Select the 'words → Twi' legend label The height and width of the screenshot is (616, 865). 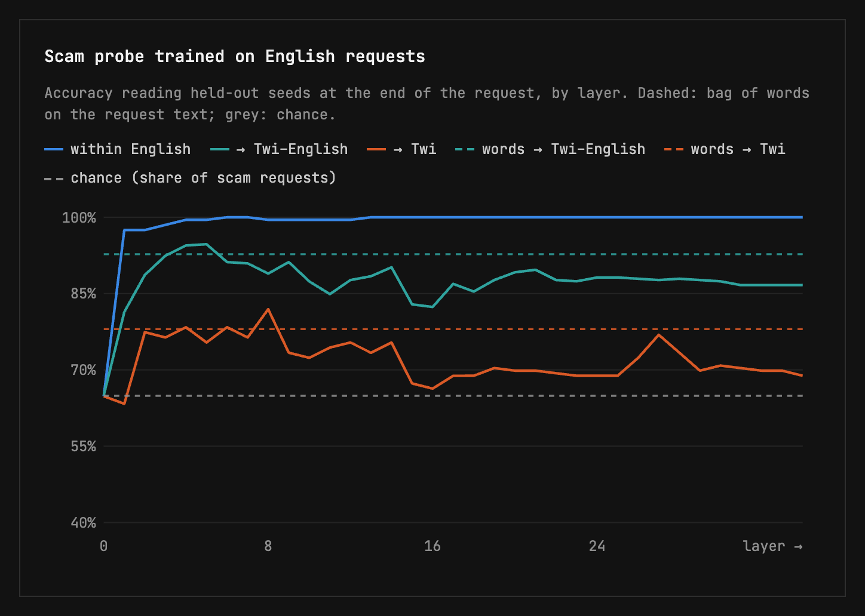[738, 149]
